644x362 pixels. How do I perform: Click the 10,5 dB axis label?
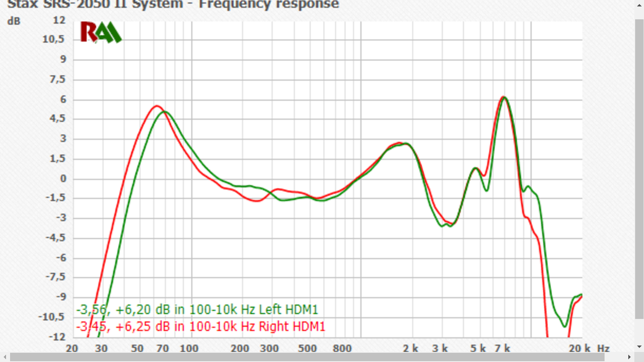click(53, 39)
